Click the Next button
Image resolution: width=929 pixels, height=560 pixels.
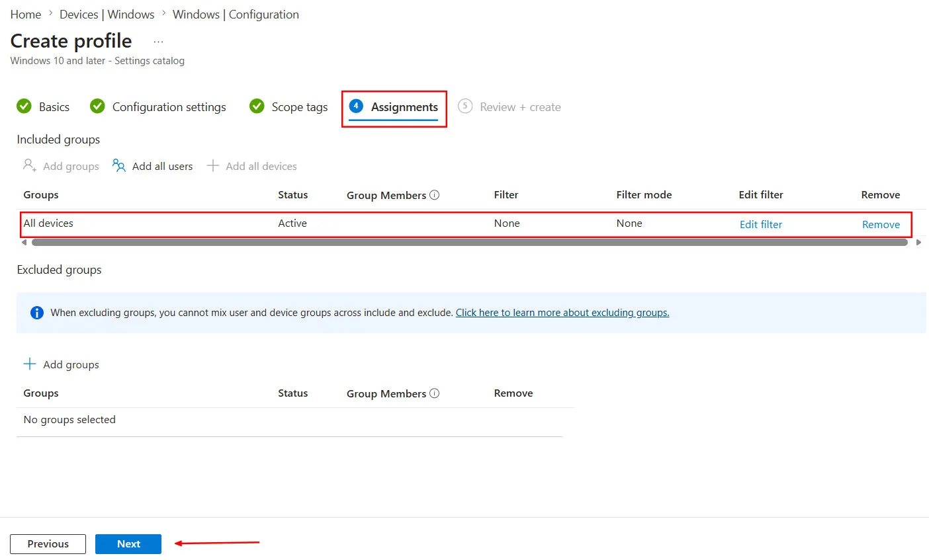(x=128, y=544)
